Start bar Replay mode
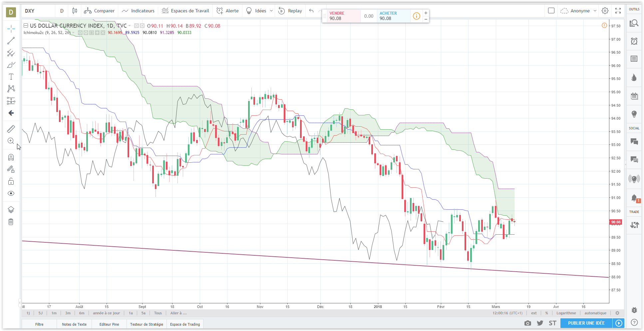Screen dimensions: 644x331 point(290,11)
